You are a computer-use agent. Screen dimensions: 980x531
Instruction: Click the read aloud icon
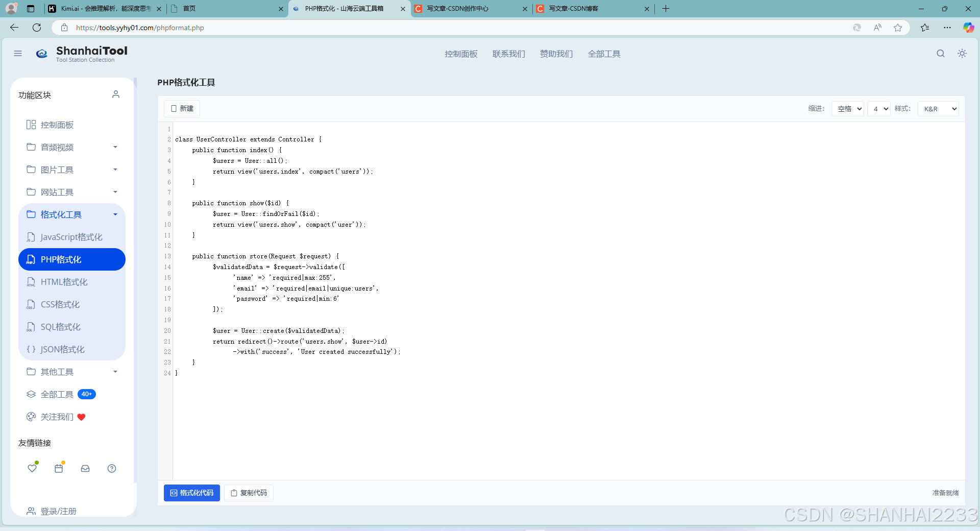[x=877, y=28]
